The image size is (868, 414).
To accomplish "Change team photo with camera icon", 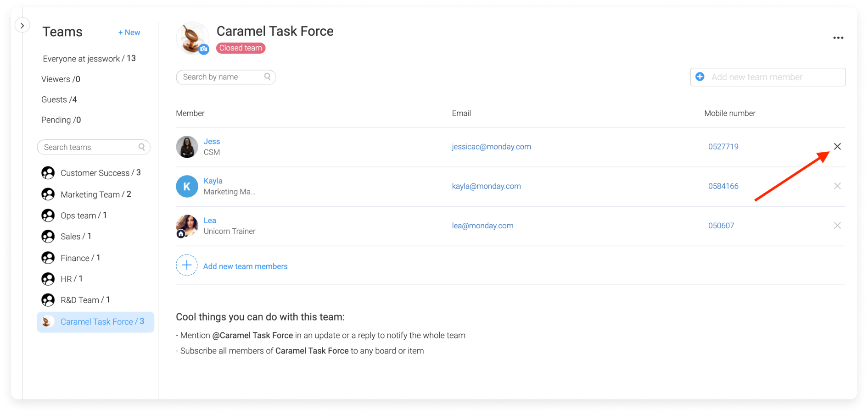I will (204, 49).
